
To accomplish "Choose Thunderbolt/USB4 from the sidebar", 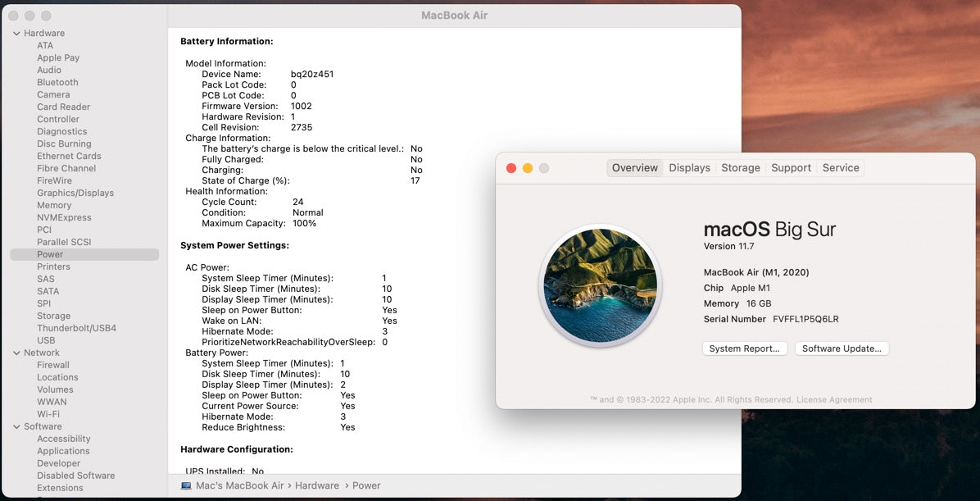I will (76, 329).
